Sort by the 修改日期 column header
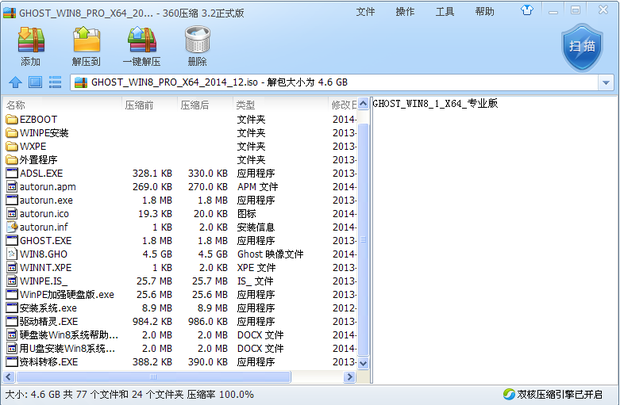Viewport: 620px width, 405px height. tap(342, 105)
